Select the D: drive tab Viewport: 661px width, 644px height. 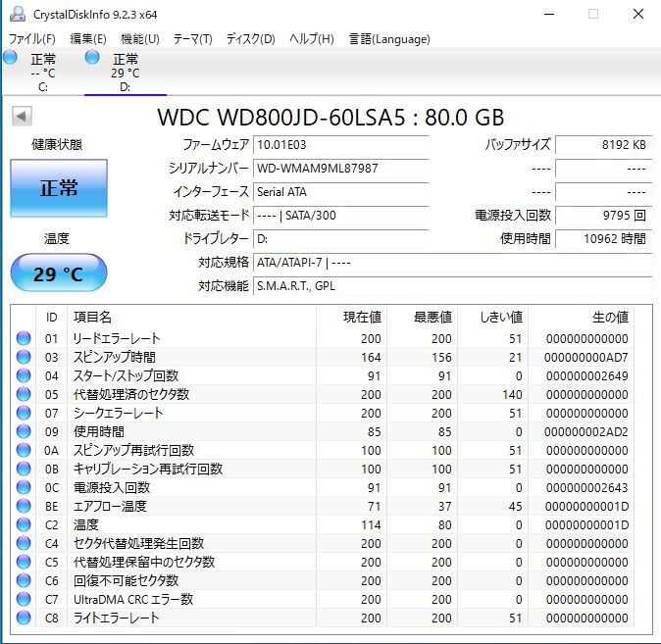click(x=126, y=73)
